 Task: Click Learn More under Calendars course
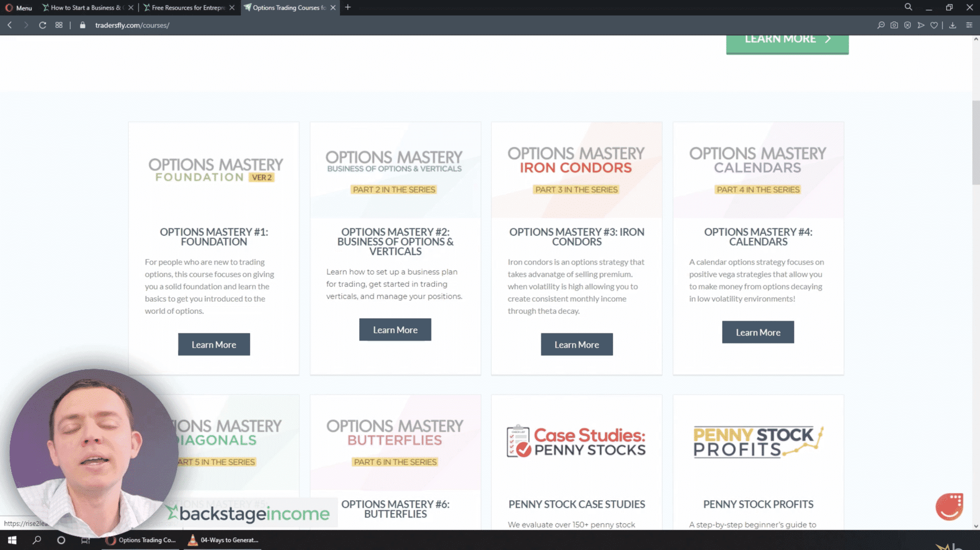click(x=758, y=332)
